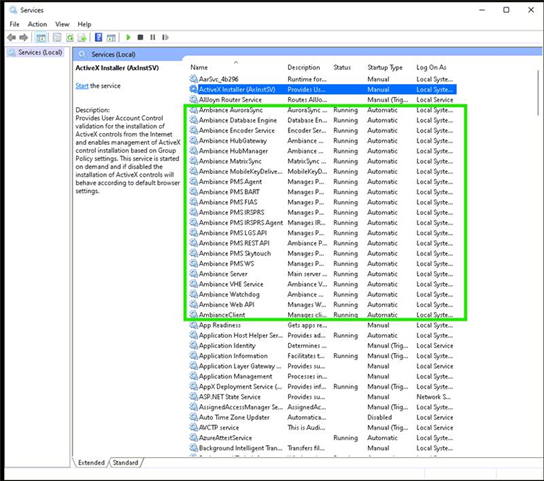Click gear icon beside Application Identity
Viewport: 544px width, 481px height.
[x=194, y=346]
